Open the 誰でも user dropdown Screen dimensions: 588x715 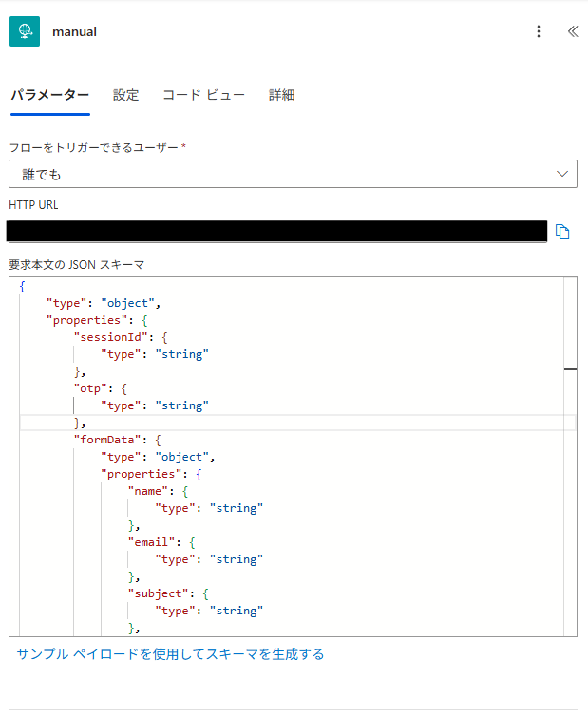point(293,174)
